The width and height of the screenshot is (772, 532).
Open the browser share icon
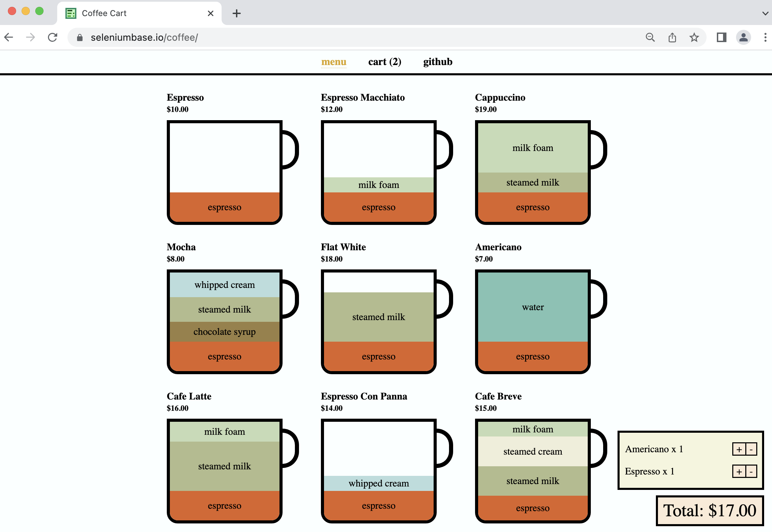pyautogui.click(x=672, y=37)
